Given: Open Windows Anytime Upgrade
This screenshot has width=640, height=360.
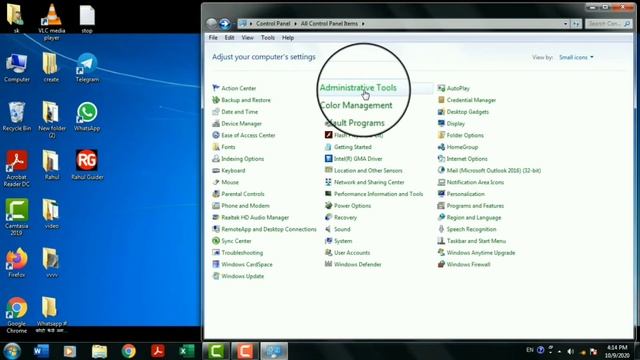Looking at the screenshot, I should pyautogui.click(x=476, y=253).
